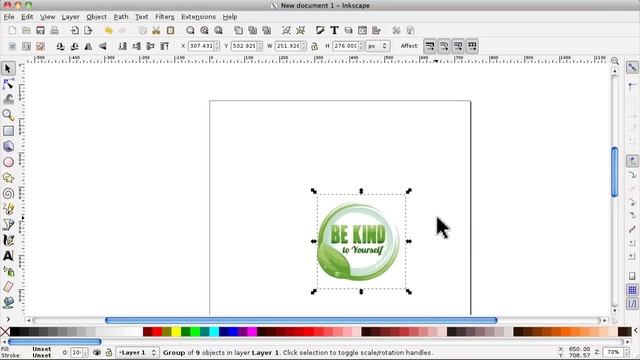Image resolution: width=640 pixels, height=360 pixels.
Task: Click the Export icon
Action: click(x=88, y=31)
